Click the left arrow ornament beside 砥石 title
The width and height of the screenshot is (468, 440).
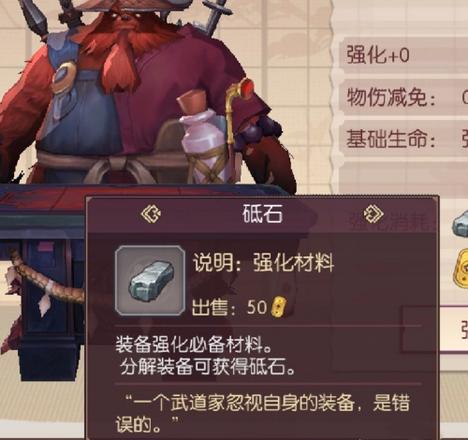tap(151, 214)
